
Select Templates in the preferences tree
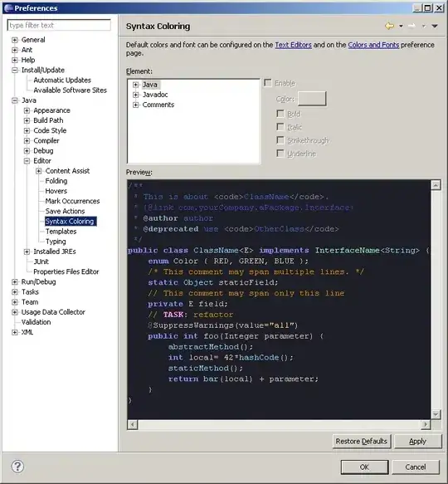[61, 231]
